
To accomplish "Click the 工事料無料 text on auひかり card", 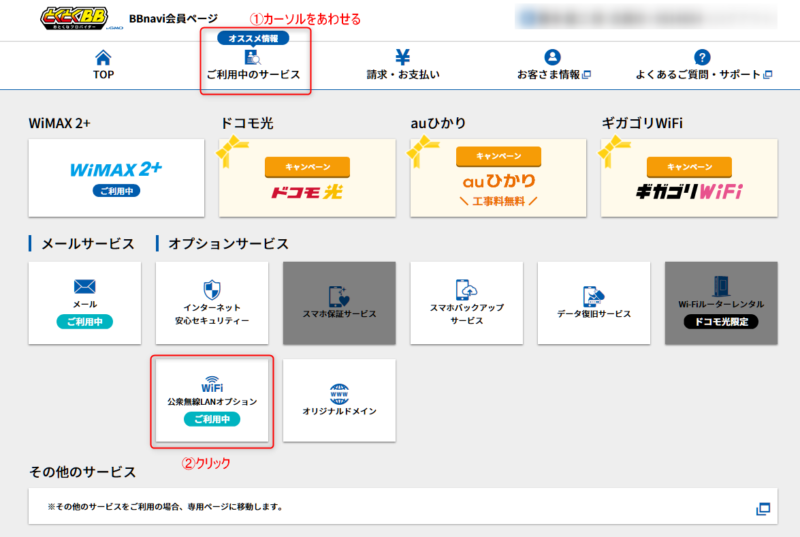I will click(x=498, y=201).
